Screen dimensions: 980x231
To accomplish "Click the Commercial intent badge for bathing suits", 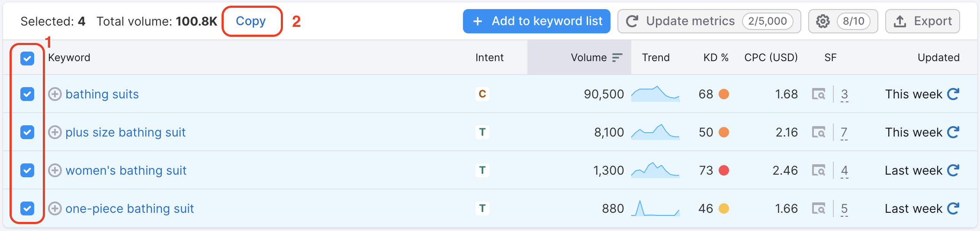I will (482, 94).
